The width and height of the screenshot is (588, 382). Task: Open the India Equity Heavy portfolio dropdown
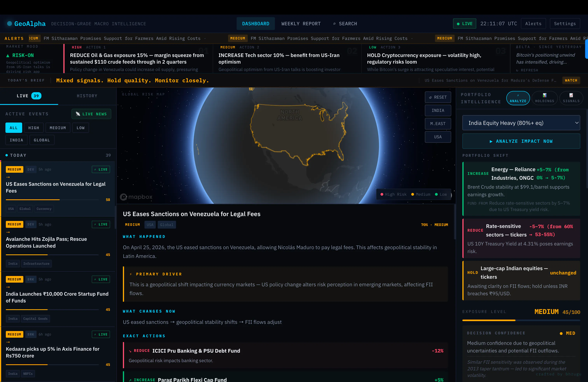521,123
